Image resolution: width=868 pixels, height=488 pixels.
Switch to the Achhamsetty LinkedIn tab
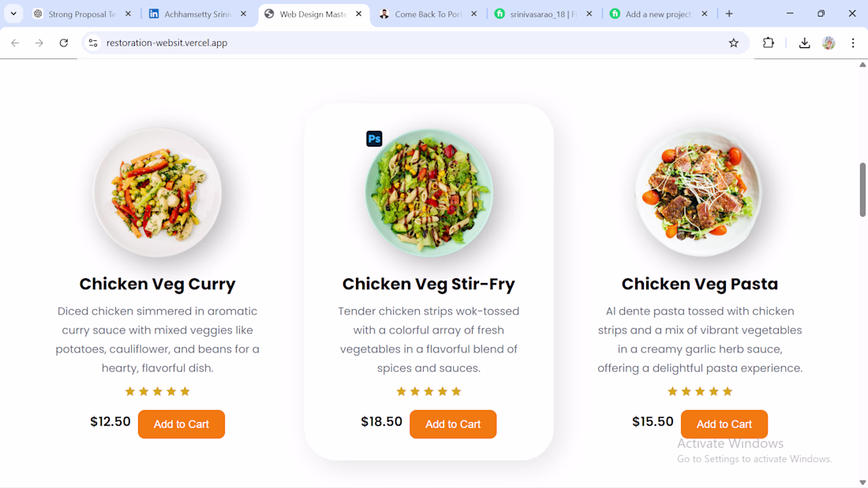pos(196,14)
